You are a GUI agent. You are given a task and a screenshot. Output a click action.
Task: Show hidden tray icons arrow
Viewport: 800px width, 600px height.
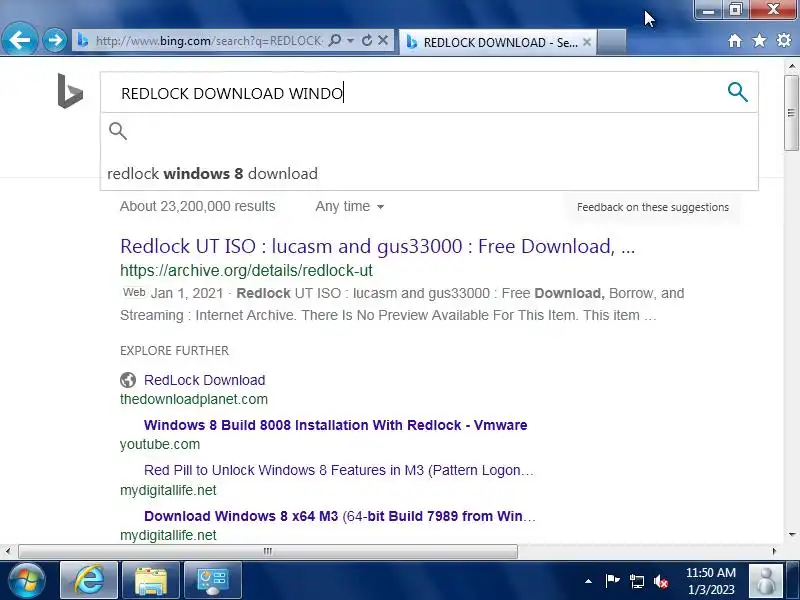pyautogui.click(x=588, y=581)
